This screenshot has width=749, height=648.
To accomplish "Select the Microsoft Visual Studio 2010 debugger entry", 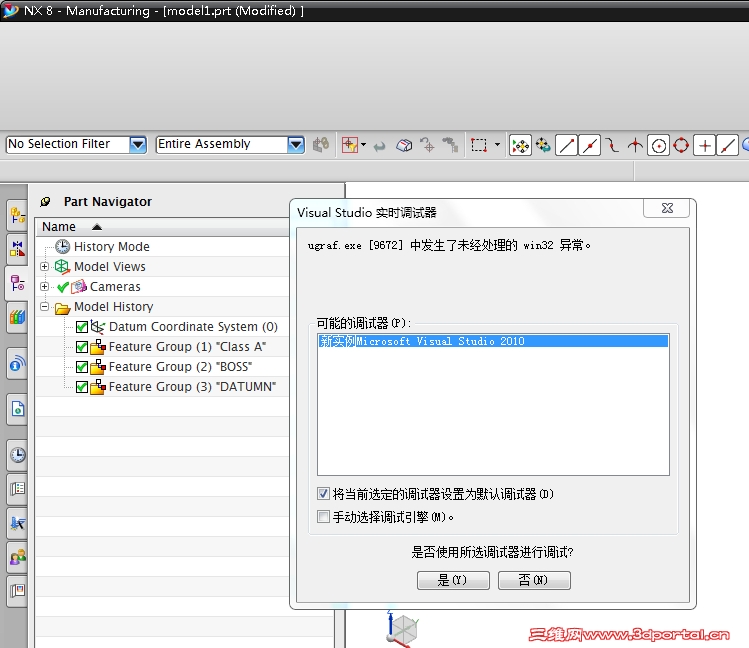I will tap(493, 341).
